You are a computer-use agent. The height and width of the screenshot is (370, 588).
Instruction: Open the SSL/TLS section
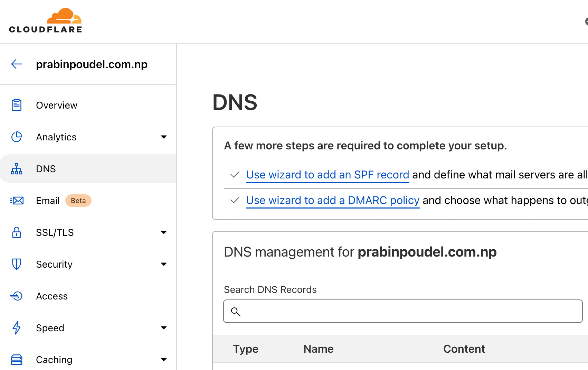(x=88, y=232)
